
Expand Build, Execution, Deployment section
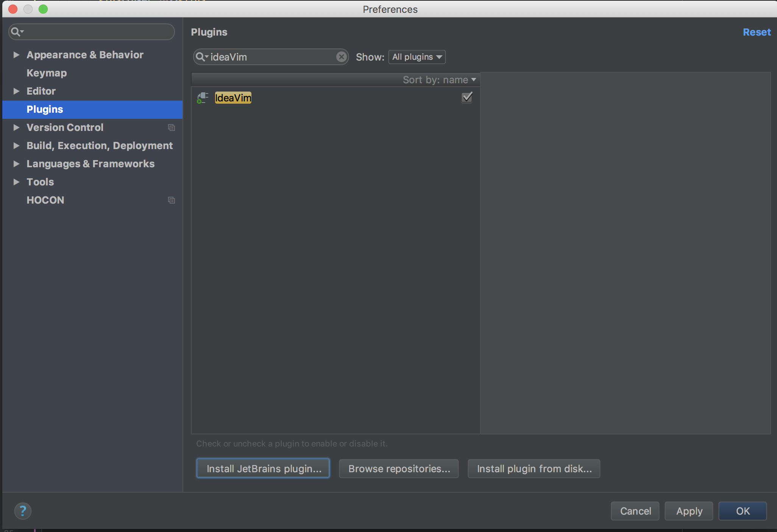[x=16, y=146]
